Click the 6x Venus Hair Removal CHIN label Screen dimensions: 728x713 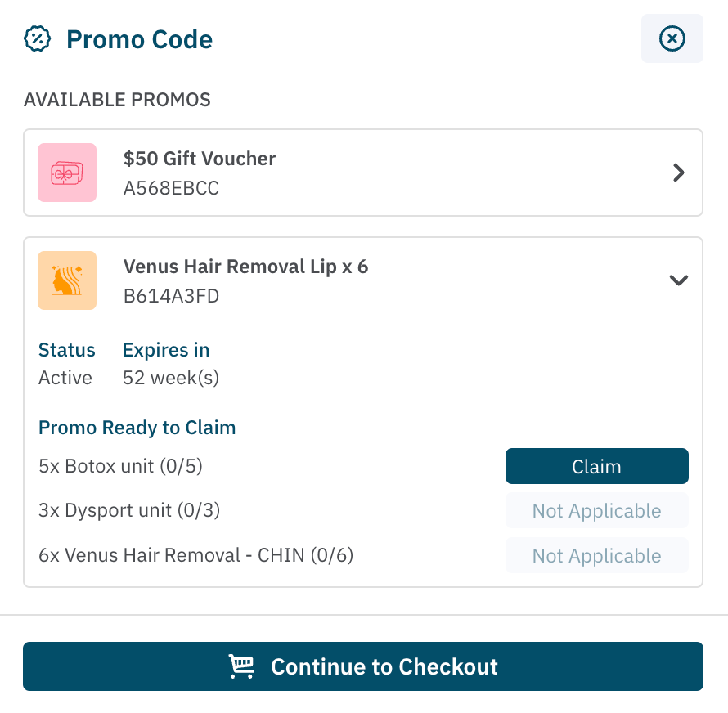195,556
